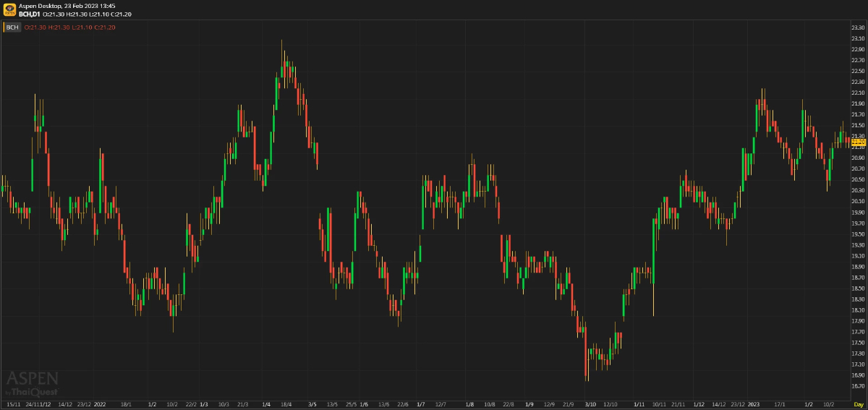Click the 22.90 price axis label
Image resolution: width=868 pixels, height=410 pixels.
[x=859, y=49]
